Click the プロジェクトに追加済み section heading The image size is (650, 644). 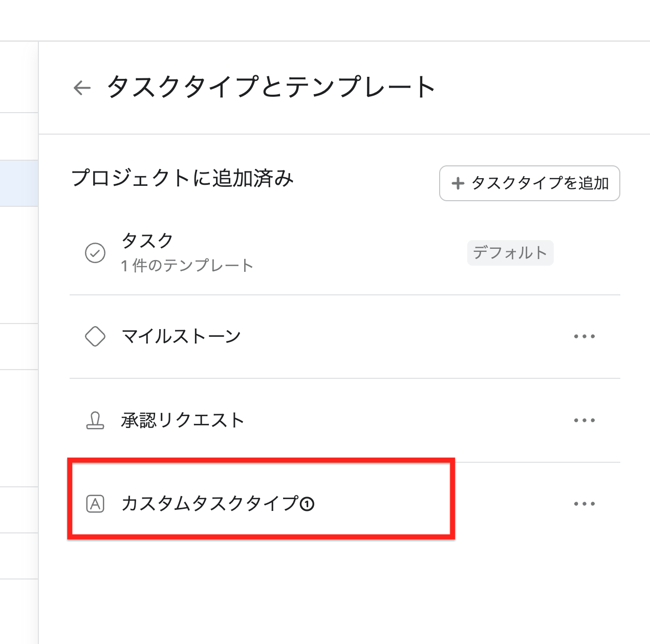[183, 178]
